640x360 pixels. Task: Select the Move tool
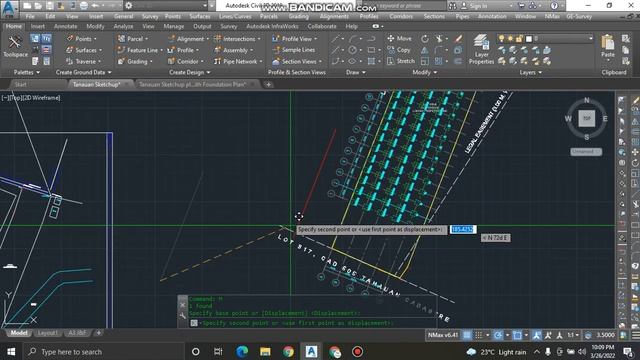pyautogui.click(x=399, y=38)
